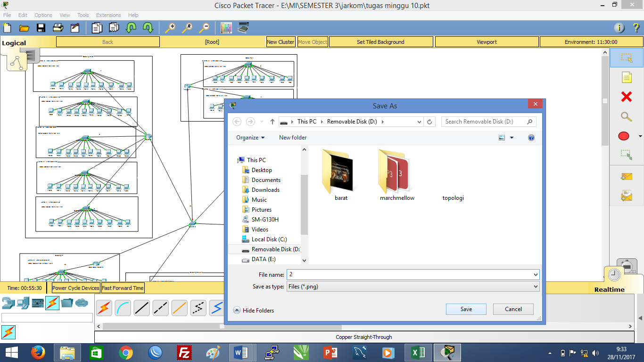Click the Zoom In magnifier icon
Viewport: 644px width, 362px height.
point(170,28)
